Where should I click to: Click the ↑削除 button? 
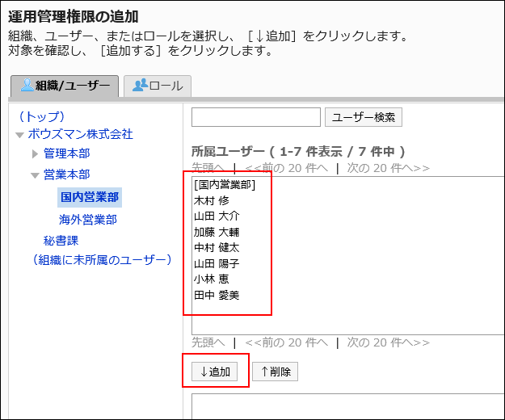coord(275,372)
